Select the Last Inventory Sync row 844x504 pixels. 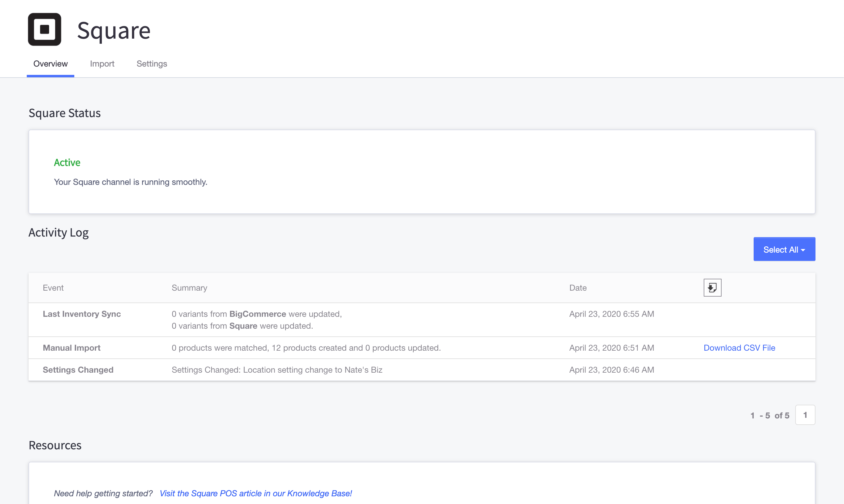[x=81, y=314]
